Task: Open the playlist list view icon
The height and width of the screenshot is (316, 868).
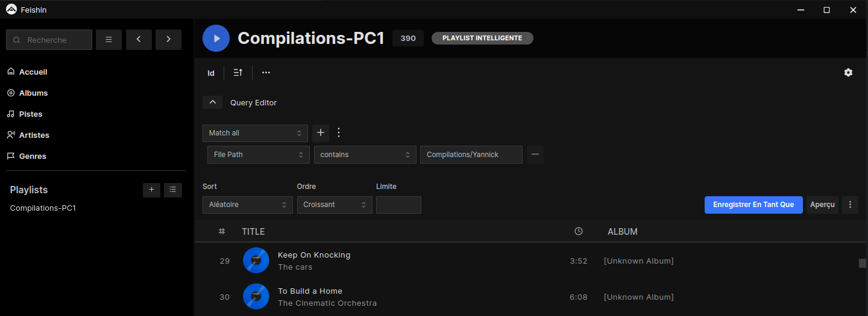Action: point(173,190)
